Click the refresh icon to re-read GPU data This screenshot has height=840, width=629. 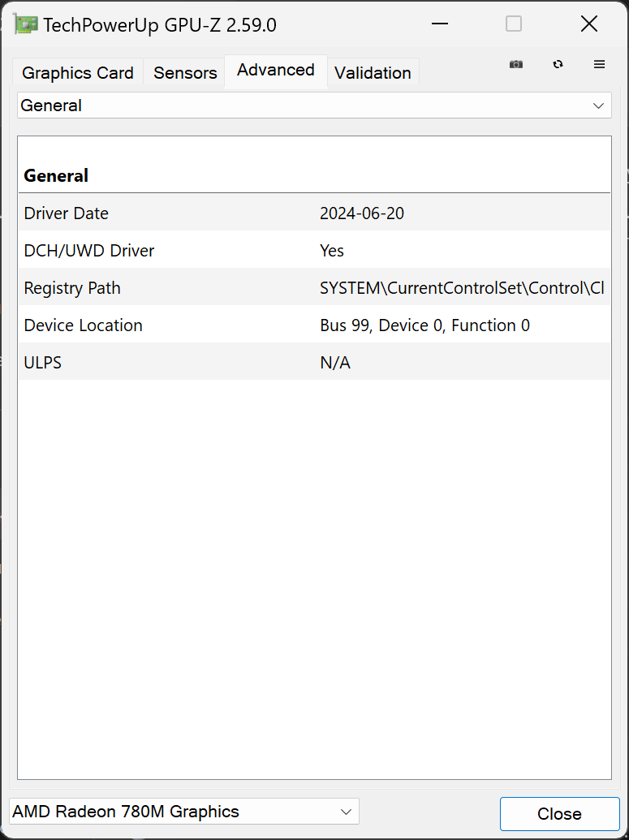tap(558, 64)
